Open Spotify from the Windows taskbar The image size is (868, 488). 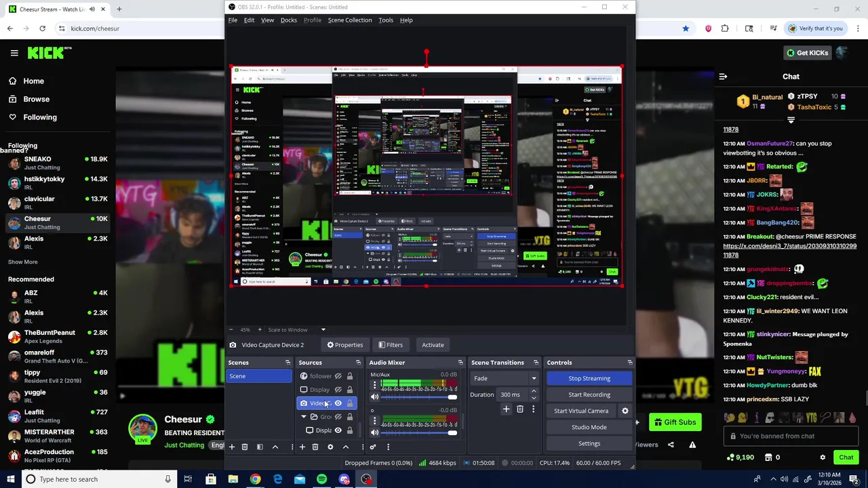[321, 479]
